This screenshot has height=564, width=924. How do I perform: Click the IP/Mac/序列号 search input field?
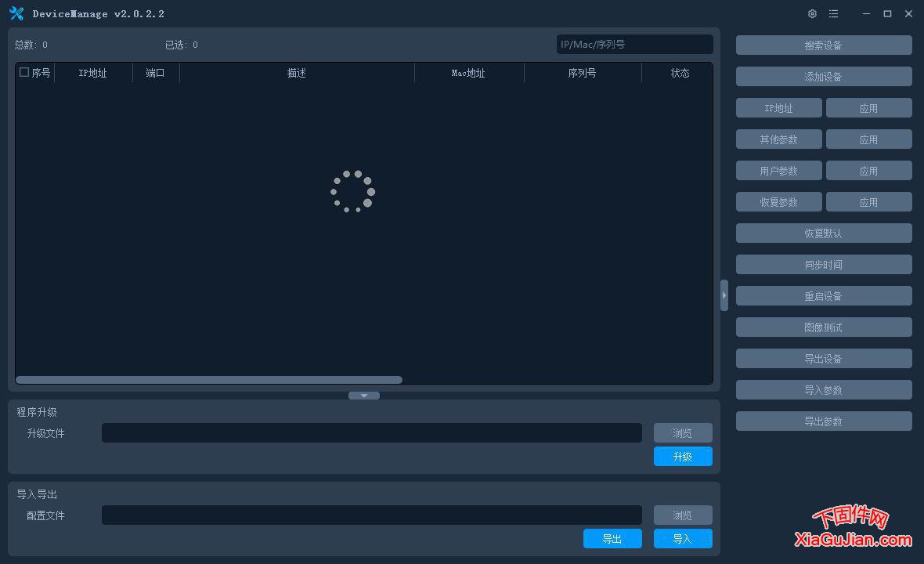(634, 44)
